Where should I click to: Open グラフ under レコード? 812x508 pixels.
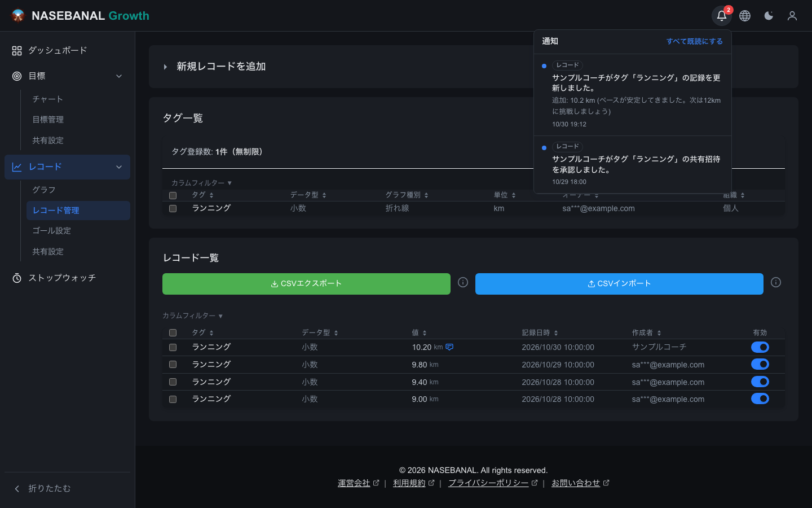click(78, 190)
